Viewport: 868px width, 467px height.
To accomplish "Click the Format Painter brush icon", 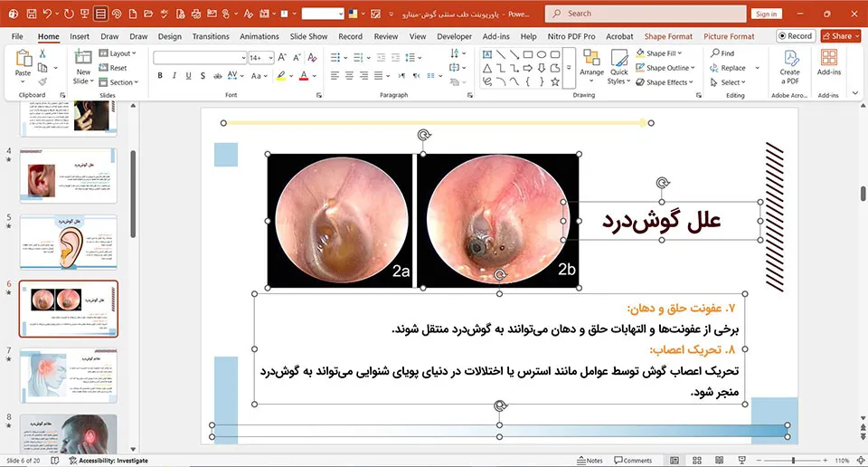I will pos(42,81).
